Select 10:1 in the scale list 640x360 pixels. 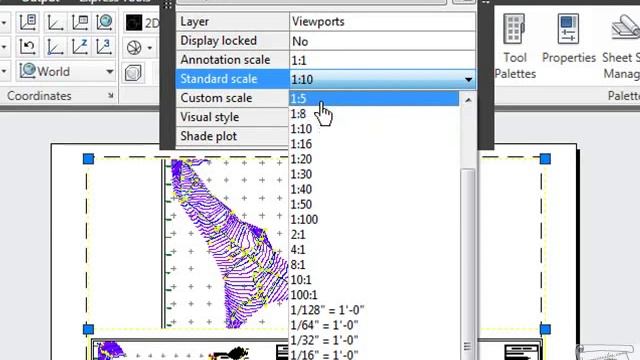pos(374,280)
